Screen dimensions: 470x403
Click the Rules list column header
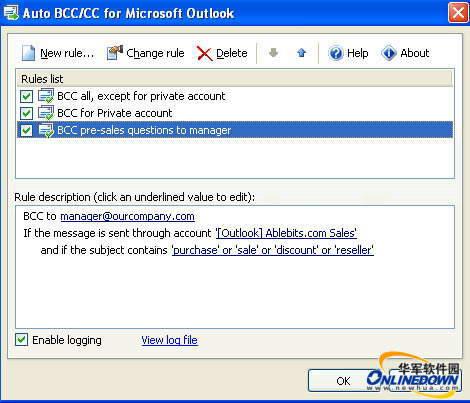coord(235,79)
